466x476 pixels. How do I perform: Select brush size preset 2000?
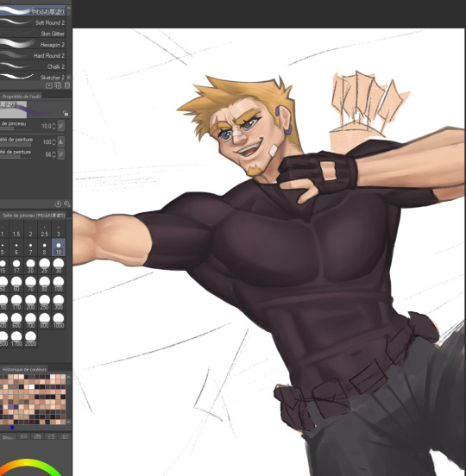(30, 339)
